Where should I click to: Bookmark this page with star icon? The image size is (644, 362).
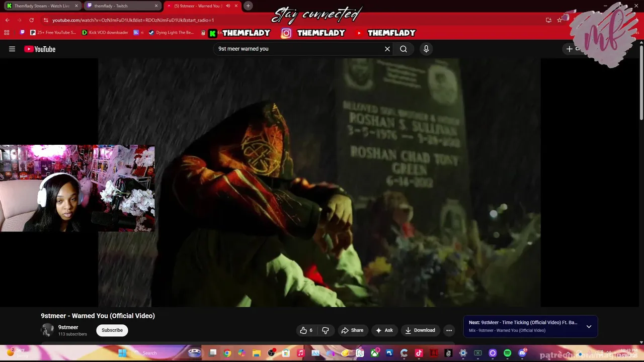tap(559, 20)
